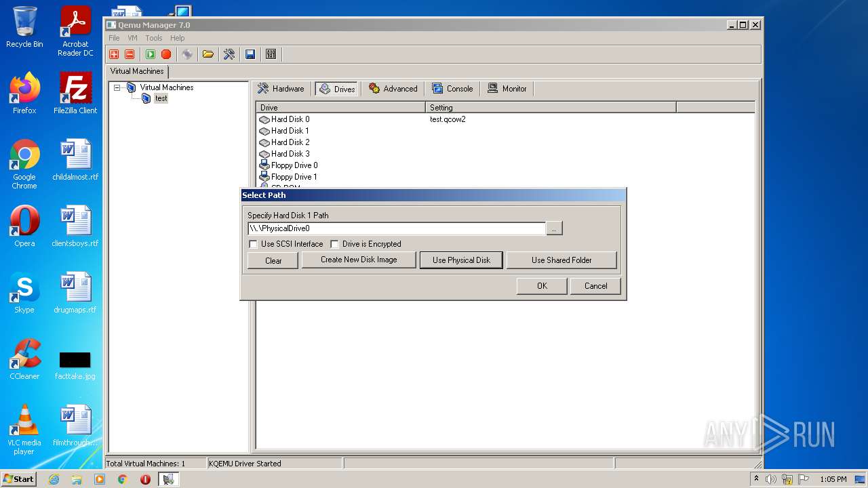Open childalmost.rtf desktop file
Screen dimensions: 868x488
[x=75, y=160]
